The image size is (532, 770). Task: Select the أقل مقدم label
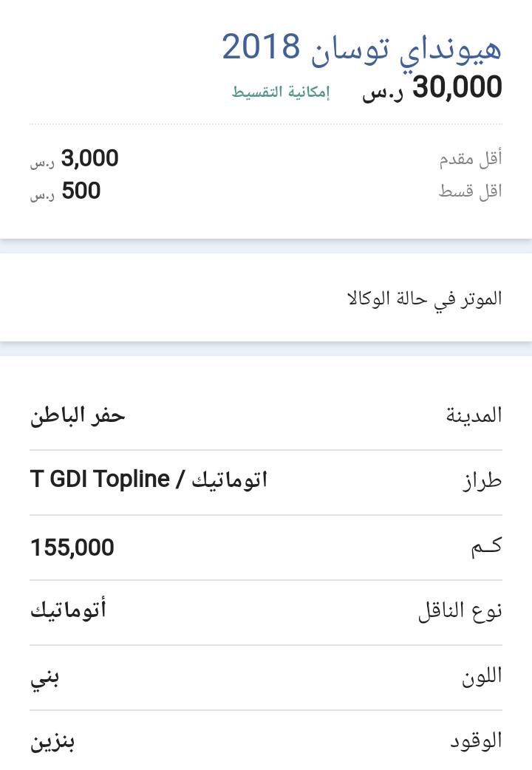pyautogui.click(x=471, y=159)
